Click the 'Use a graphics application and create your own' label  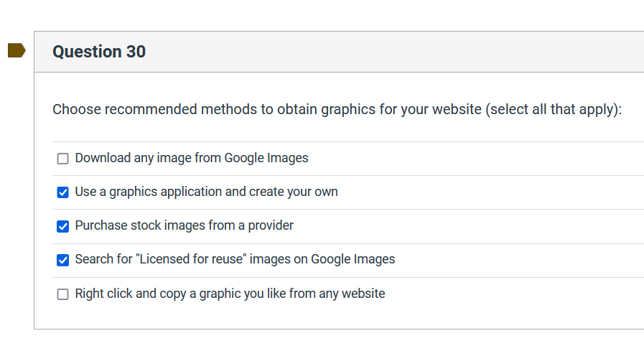click(x=206, y=192)
